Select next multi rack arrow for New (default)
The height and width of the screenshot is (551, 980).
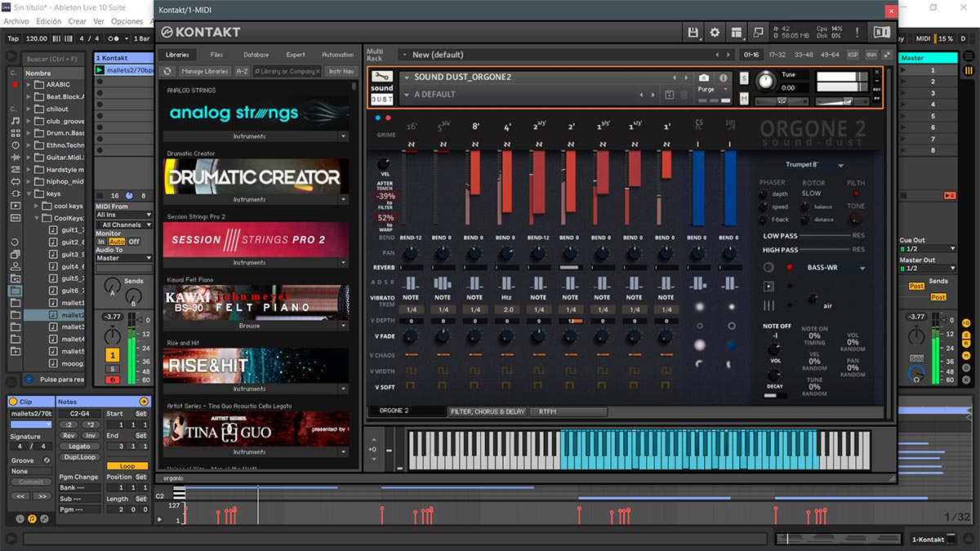[728, 55]
